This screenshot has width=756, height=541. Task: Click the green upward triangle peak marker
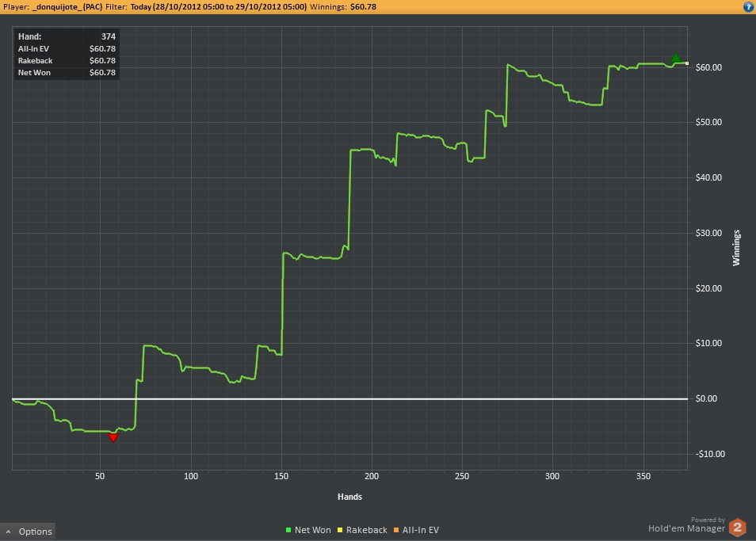pos(675,59)
